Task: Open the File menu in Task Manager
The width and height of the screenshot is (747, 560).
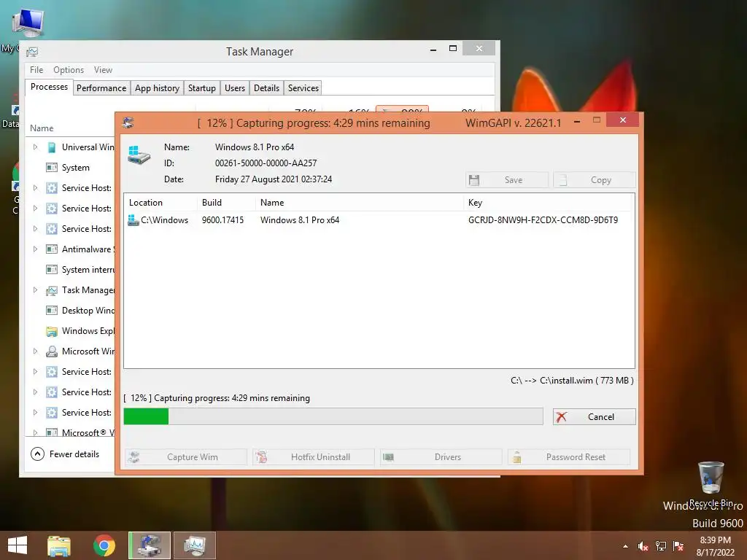Action: pyautogui.click(x=36, y=69)
